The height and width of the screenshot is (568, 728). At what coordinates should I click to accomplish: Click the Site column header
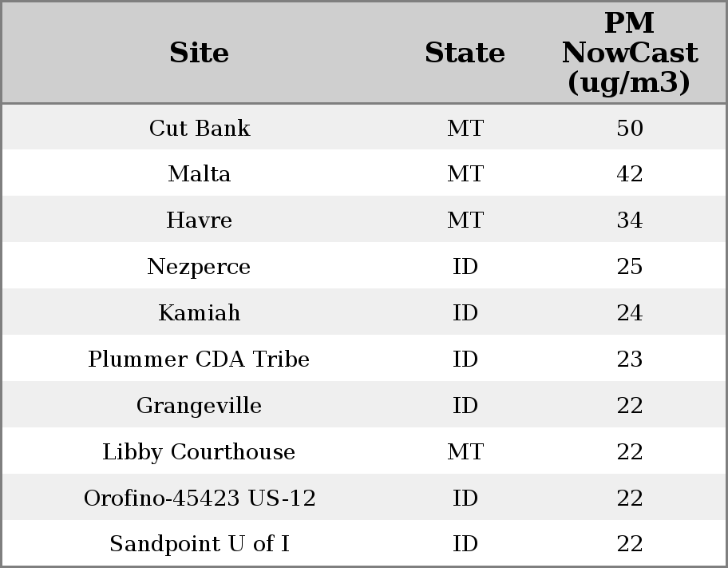tap(199, 53)
